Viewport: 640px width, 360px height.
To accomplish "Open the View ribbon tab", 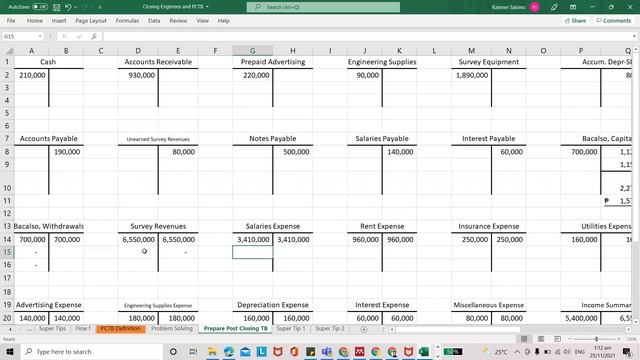I will pyautogui.click(x=202, y=20).
